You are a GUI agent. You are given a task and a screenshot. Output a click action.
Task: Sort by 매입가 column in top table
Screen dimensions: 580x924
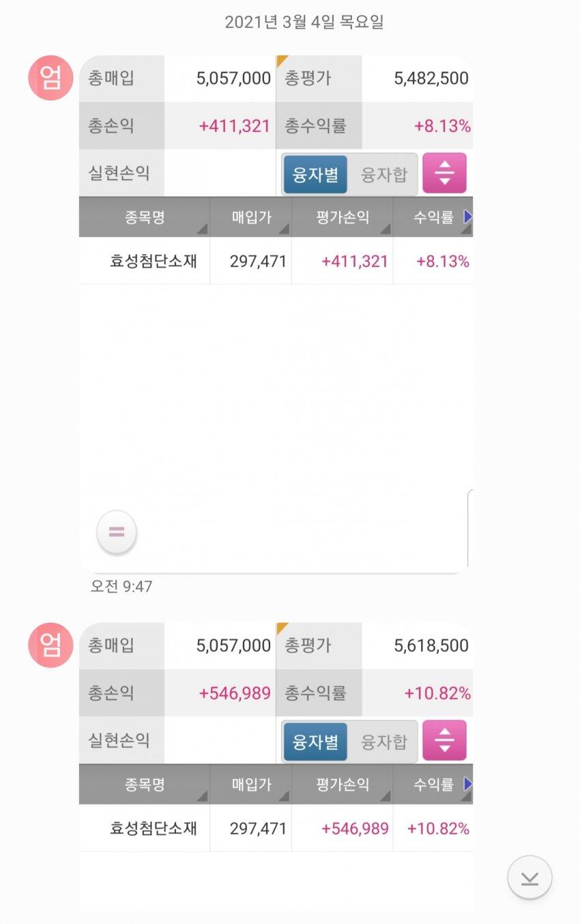[251, 217]
